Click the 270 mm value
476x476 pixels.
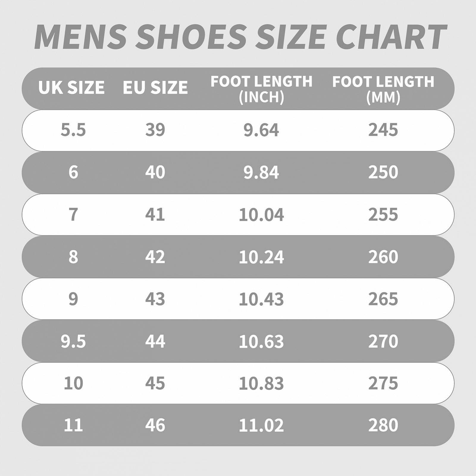[383, 341]
